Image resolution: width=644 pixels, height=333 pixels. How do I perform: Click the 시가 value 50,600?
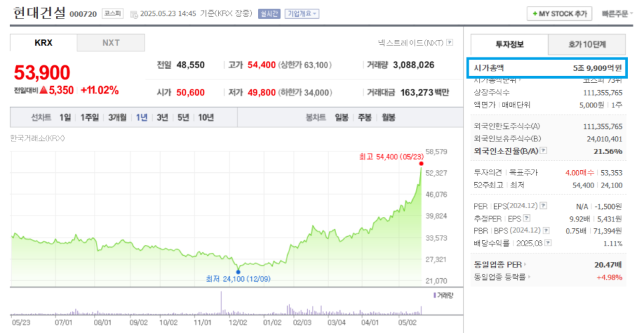point(191,93)
